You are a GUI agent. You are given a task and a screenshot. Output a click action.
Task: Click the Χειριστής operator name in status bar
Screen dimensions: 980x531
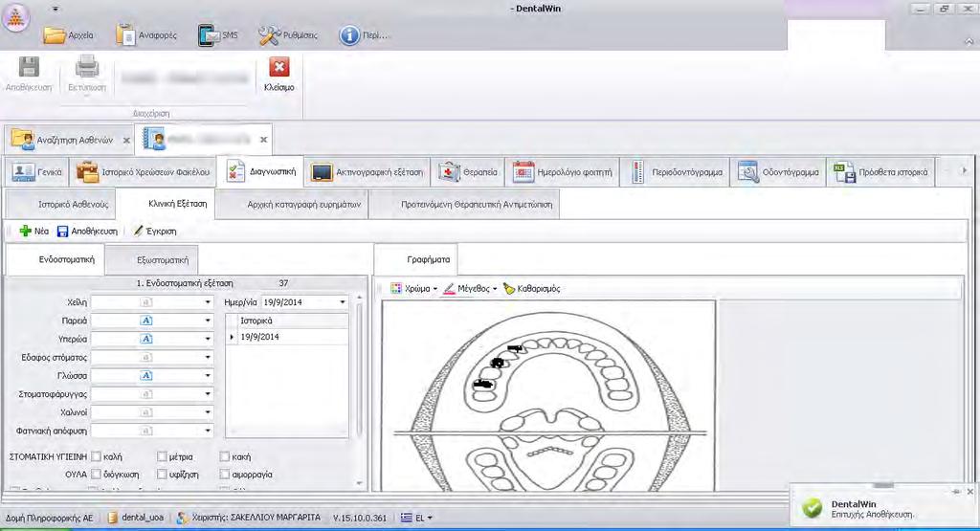tap(256, 518)
